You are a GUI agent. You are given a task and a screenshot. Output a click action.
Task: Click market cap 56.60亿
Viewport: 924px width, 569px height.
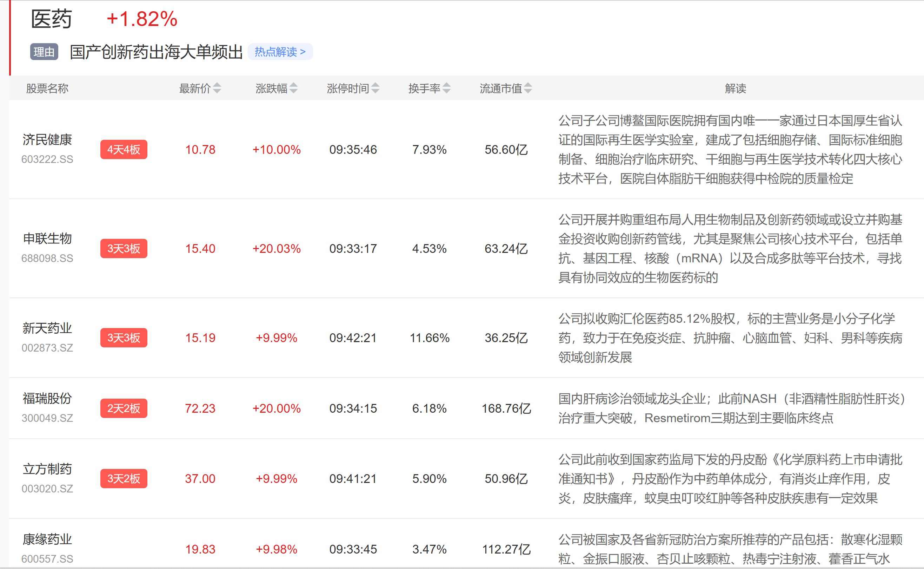click(506, 149)
